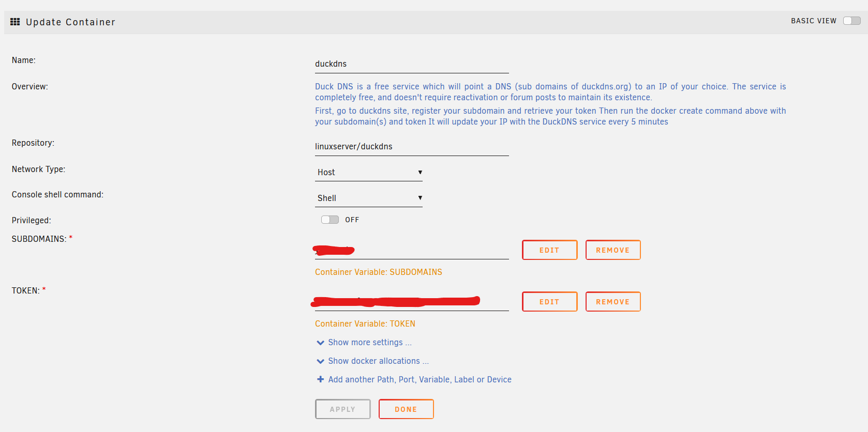Edit the SUBDOMAINS variable
The image size is (868, 432).
549,250
